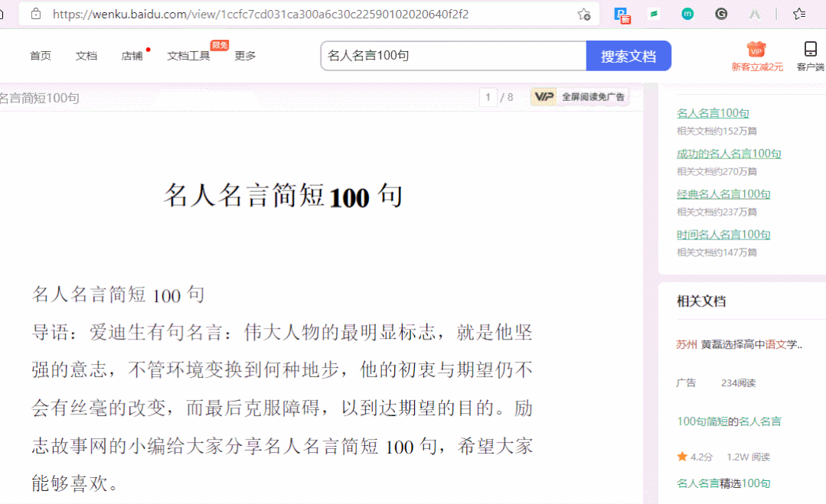Image resolution: width=826 pixels, height=504 pixels.
Task: Click the paragraph line starting with 导语
Action: (282, 333)
